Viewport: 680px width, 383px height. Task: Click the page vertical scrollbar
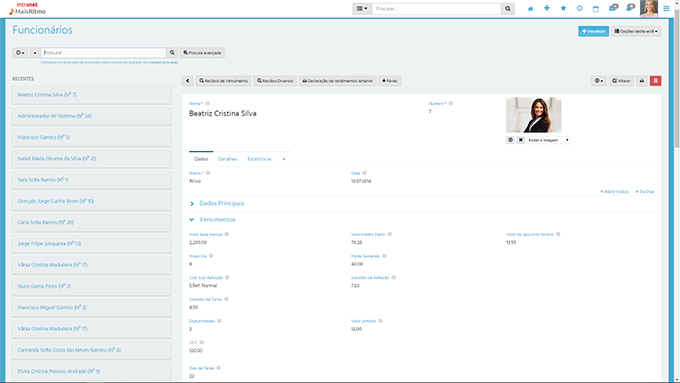pyautogui.click(x=677, y=78)
